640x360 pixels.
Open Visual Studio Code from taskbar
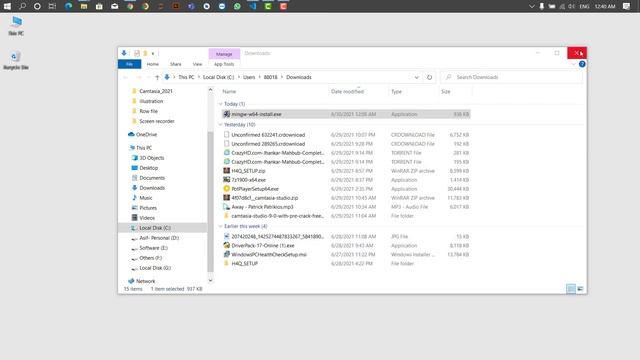(253, 6)
